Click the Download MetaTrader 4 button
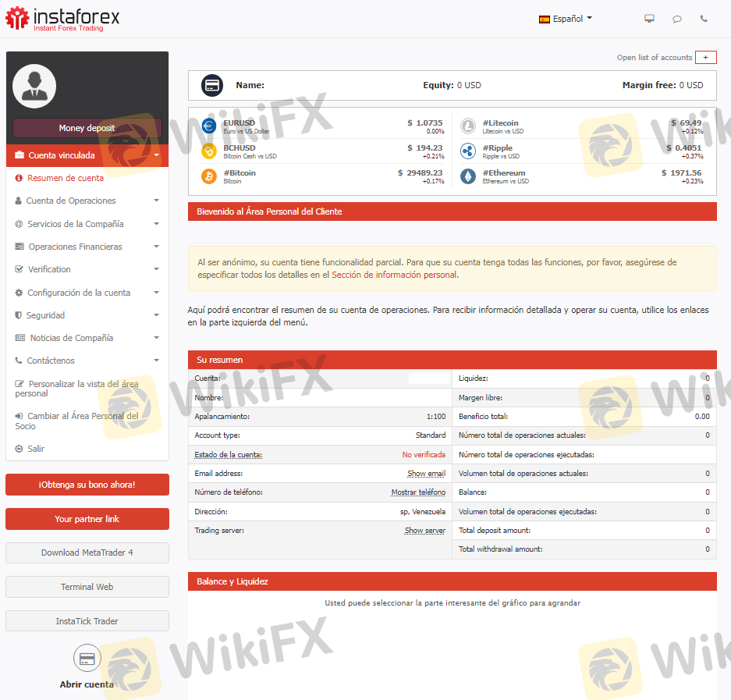The height and width of the screenshot is (700, 731). pos(87,553)
